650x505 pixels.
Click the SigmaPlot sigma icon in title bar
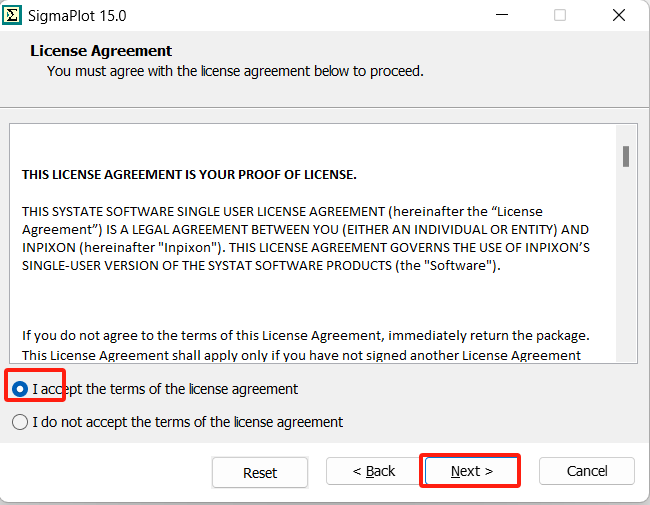(x=12, y=15)
